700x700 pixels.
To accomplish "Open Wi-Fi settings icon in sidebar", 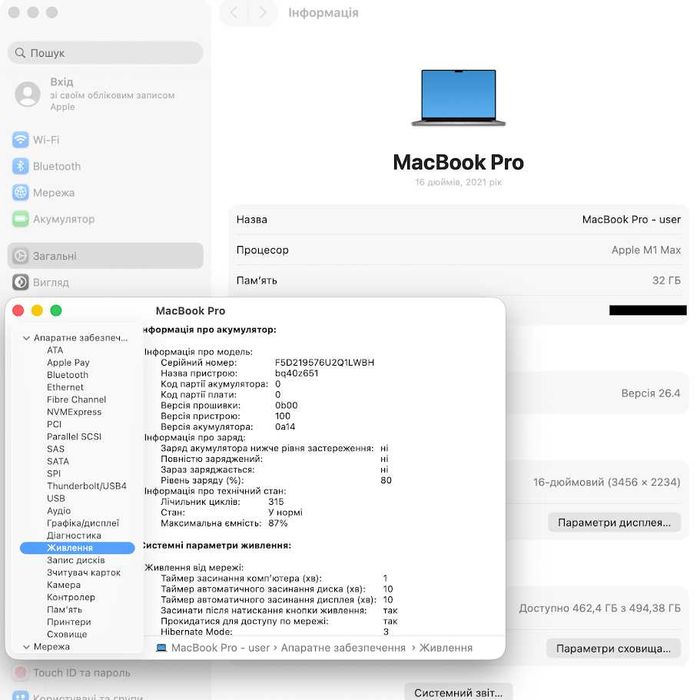I will click(x=21, y=140).
